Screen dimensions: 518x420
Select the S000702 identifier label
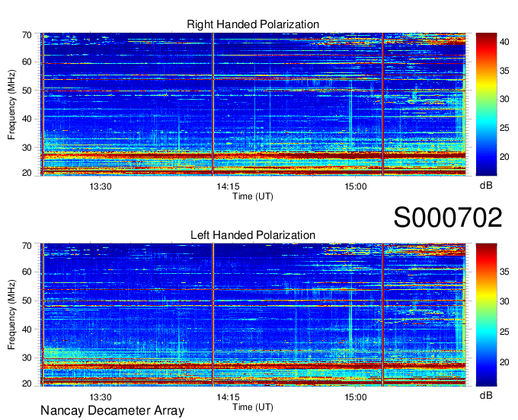coord(448,218)
